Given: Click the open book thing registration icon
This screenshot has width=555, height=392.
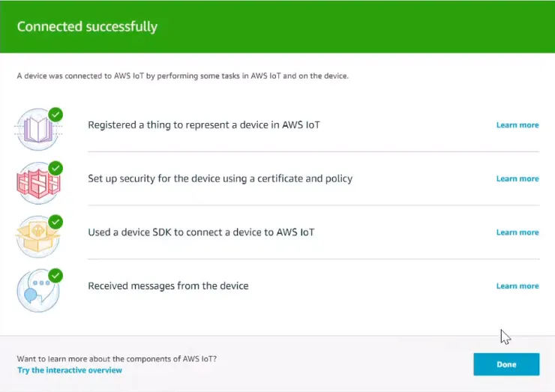Looking at the screenshot, I should pos(38,130).
